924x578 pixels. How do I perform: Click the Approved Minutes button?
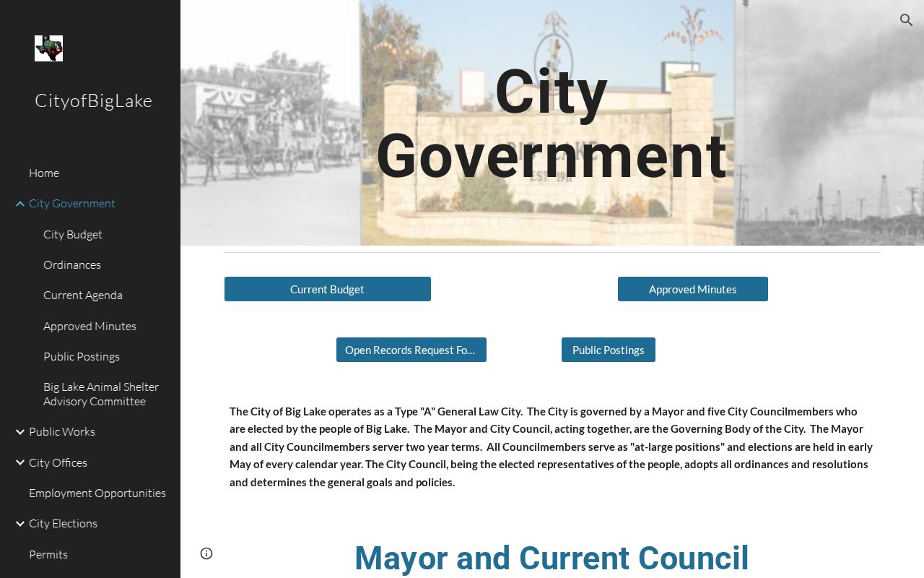click(x=693, y=289)
